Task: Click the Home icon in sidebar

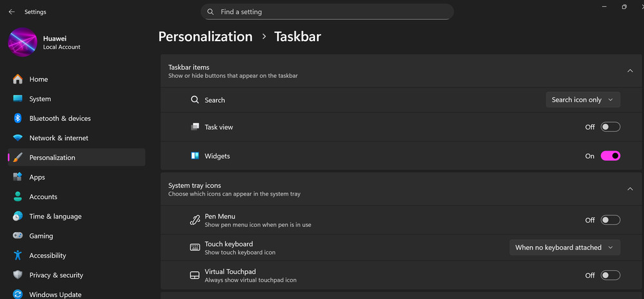Action: (17, 79)
